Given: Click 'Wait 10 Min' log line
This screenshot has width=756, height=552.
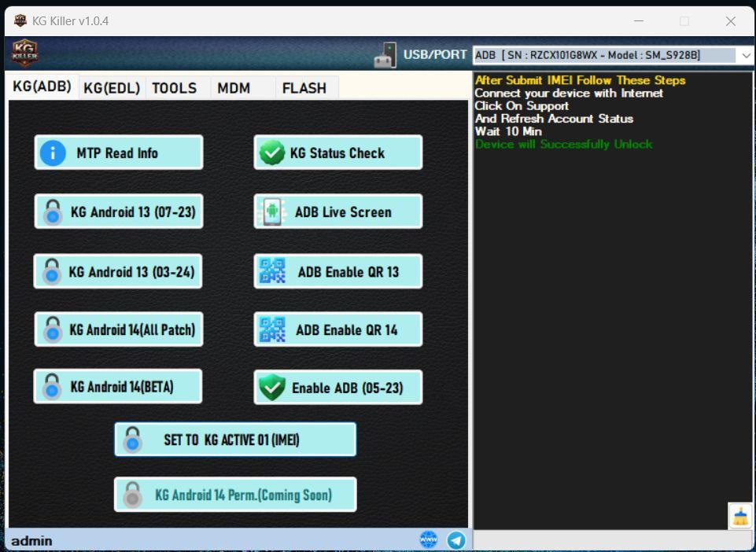Looking at the screenshot, I should point(508,131).
